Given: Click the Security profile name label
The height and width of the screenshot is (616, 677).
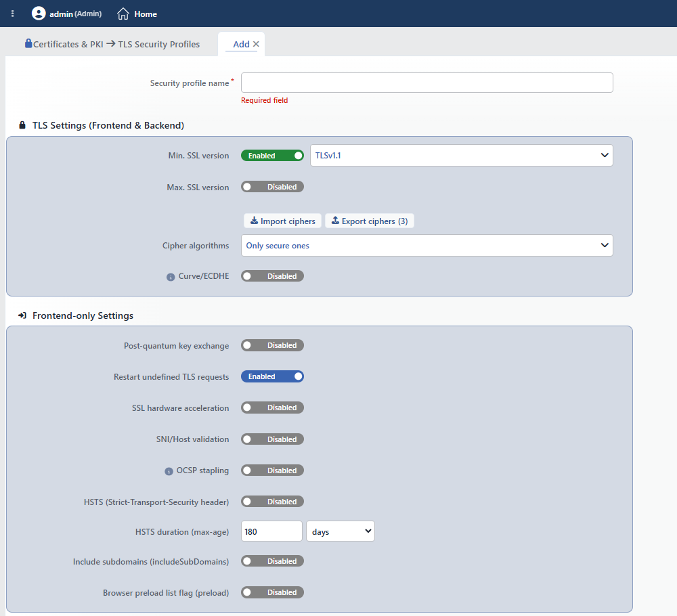Looking at the screenshot, I should 190,83.
